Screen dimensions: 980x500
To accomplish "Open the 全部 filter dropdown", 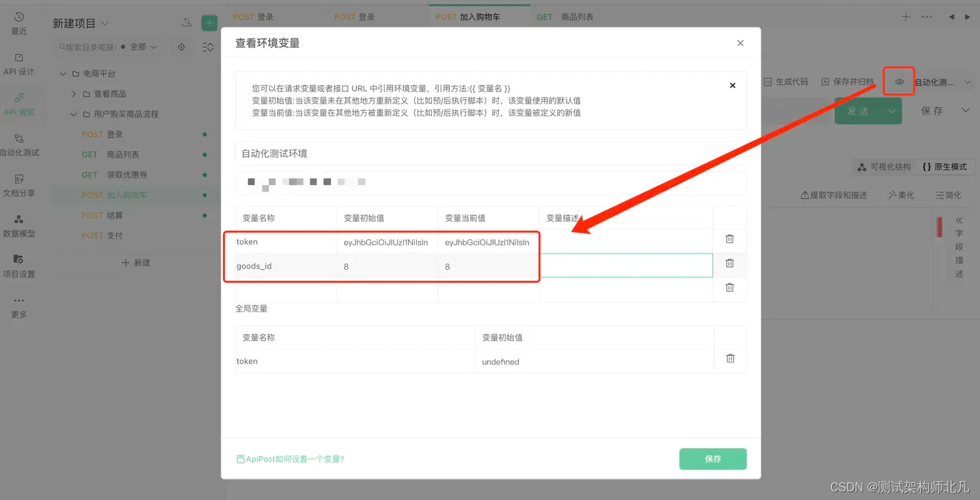I will [x=143, y=47].
